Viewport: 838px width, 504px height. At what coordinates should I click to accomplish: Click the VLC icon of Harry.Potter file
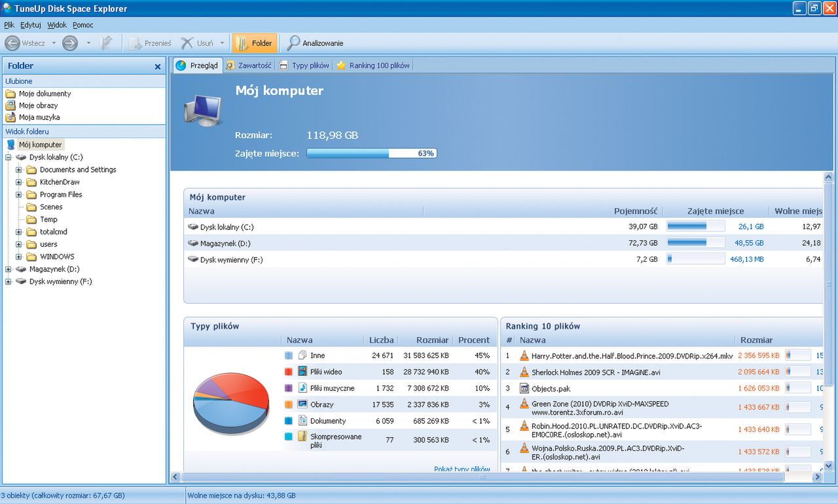point(524,356)
